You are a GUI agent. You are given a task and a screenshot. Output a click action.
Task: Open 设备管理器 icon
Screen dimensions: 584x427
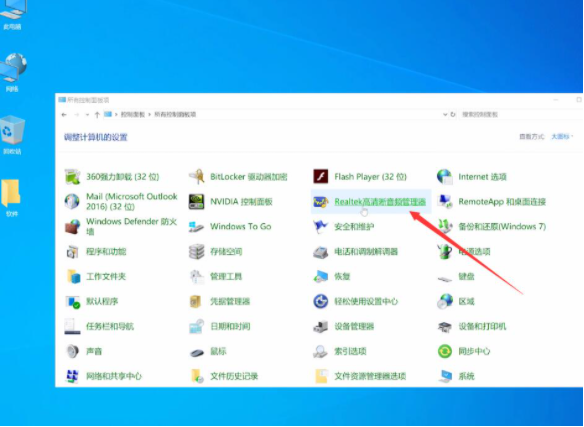coord(320,326)
